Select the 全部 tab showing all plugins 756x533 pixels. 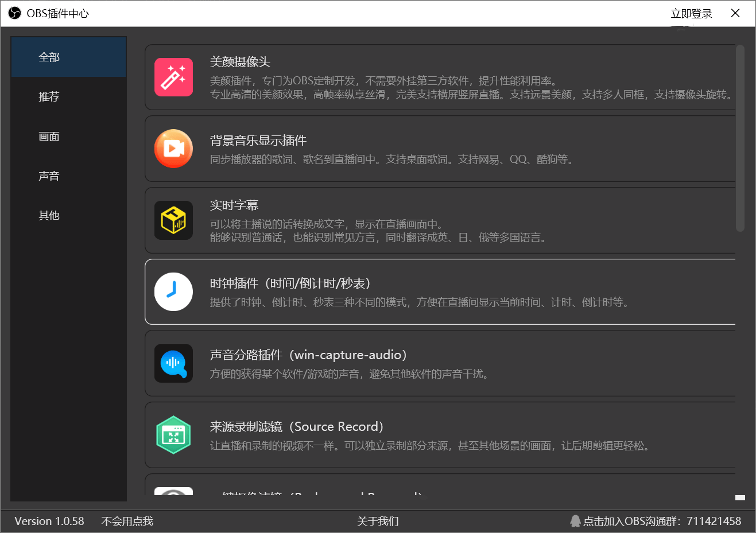pos(49,57)
